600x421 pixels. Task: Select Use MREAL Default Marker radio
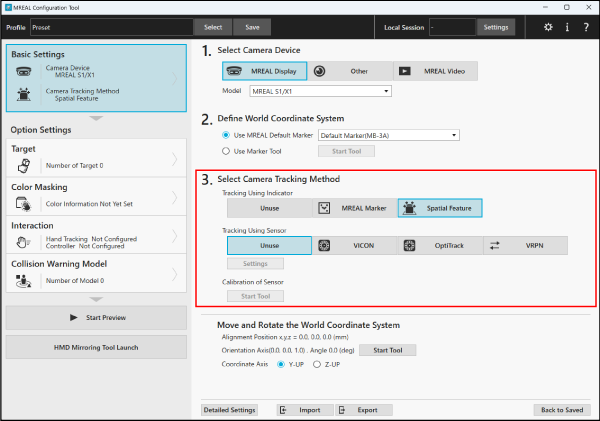(226, 135)
